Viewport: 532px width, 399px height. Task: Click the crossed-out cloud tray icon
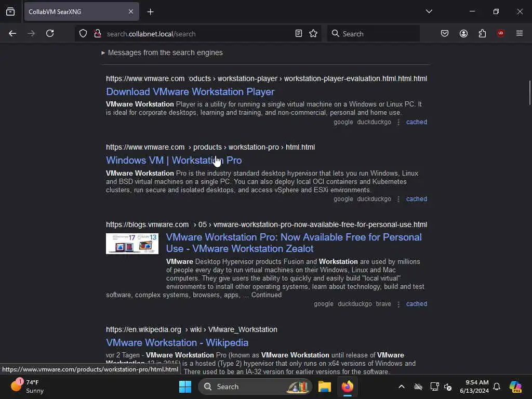[x=418, y=387]
